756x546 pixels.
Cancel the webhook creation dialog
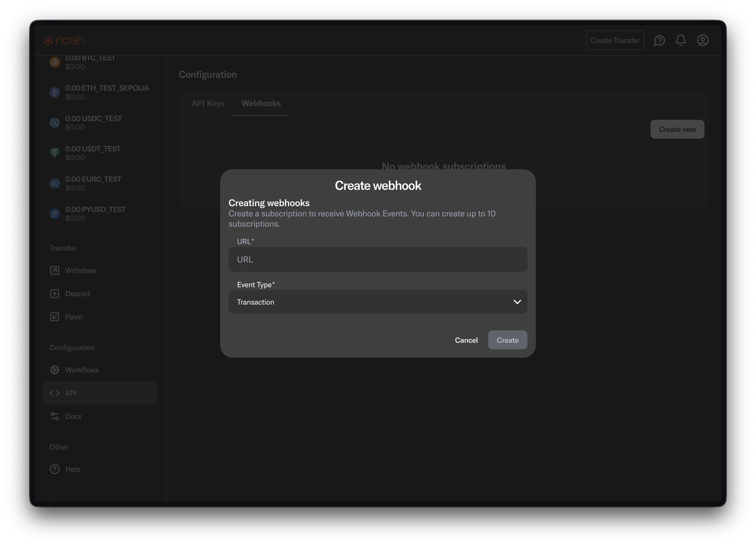[466, 340]
